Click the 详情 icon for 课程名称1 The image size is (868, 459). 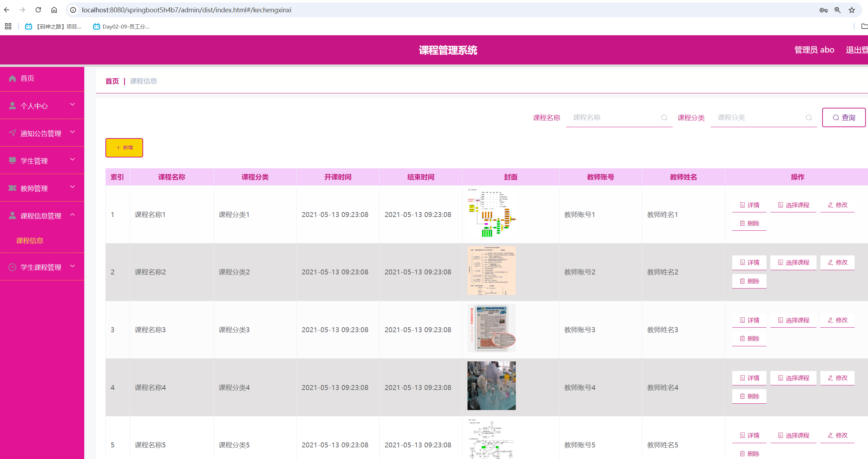pyautogui.click(x=742, y=205)
